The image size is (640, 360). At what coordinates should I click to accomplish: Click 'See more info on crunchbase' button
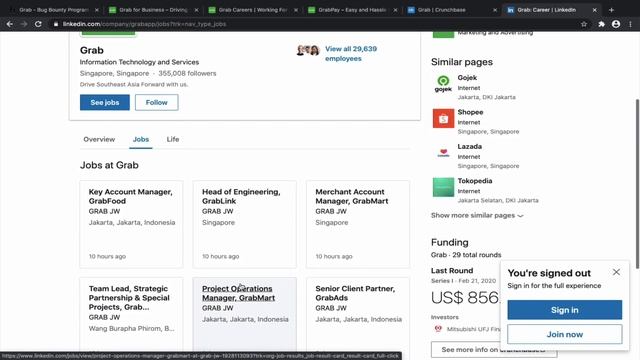[494, 350]
